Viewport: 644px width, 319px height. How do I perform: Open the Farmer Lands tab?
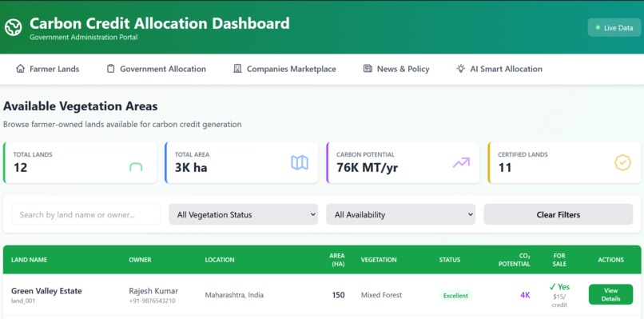point(47,69)
